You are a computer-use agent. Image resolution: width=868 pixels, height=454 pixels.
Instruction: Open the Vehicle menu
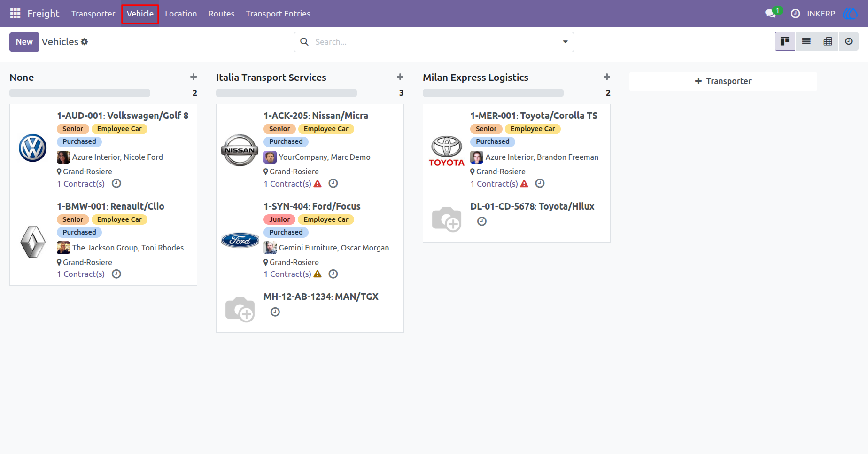coord(140,14)
